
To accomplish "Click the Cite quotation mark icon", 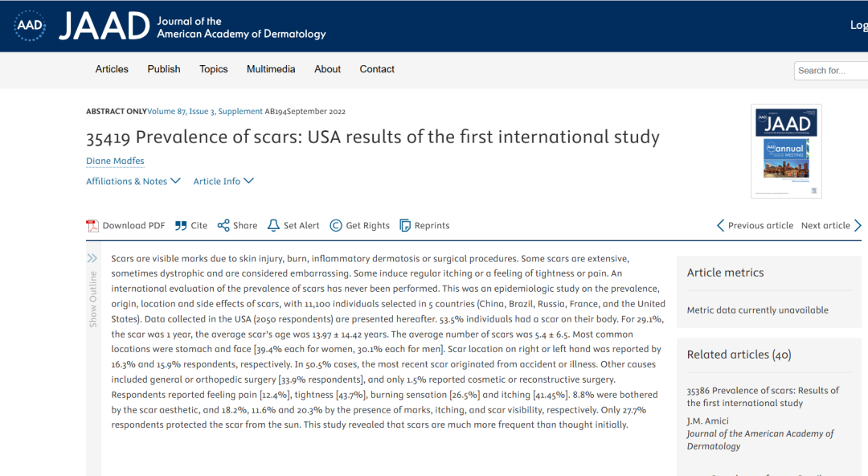I will [181, 225].
